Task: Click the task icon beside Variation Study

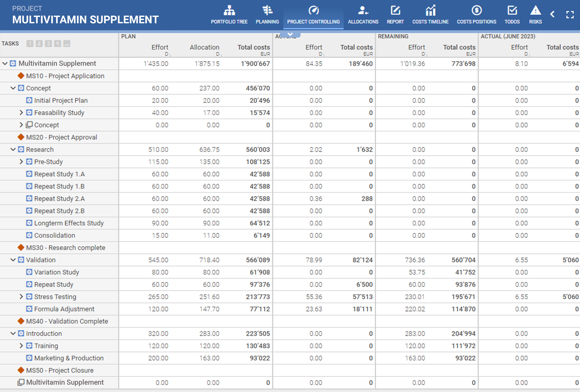Action: pyautogui.click(x=29, y=272)
